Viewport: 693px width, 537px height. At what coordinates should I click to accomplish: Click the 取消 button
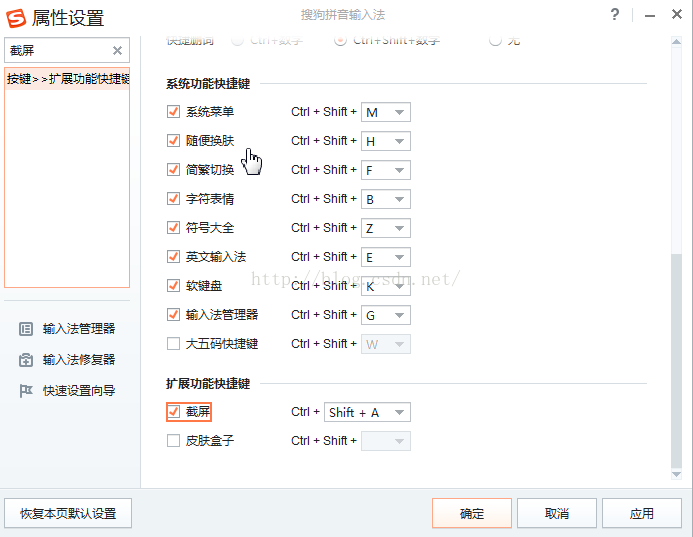pyautogui.click(x=557, y=514)
